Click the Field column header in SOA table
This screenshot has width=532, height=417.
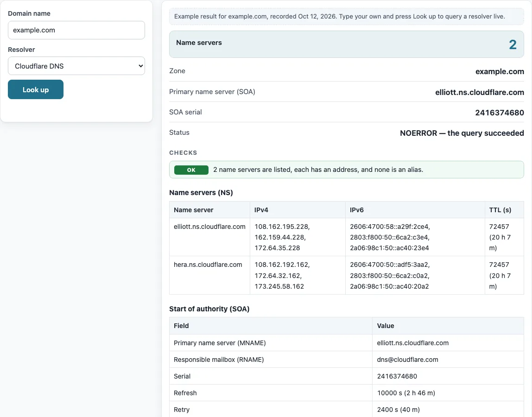pyautogui.click(x=181, y=326)
